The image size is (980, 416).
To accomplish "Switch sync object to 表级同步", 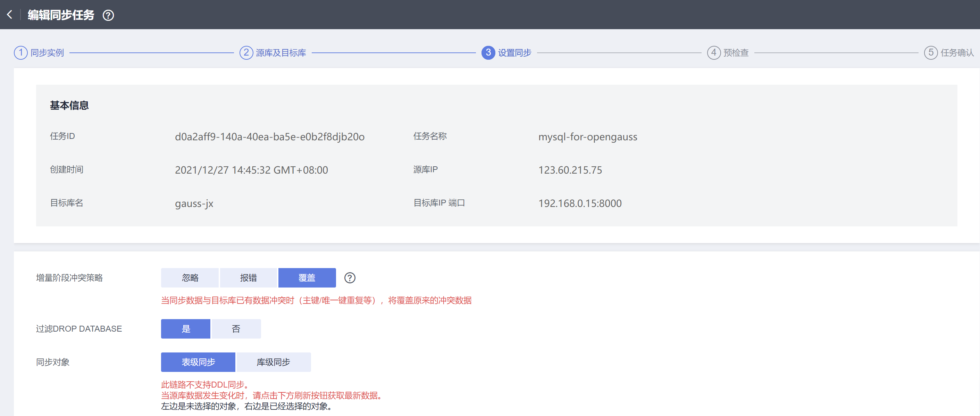I will tap(198, 362).
